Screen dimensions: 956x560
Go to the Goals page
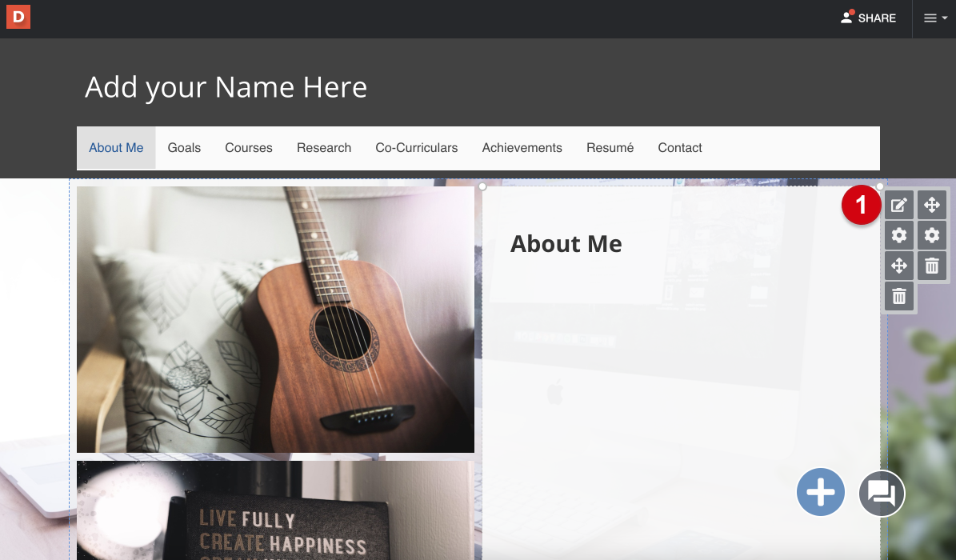pyautogui.click(x=184, y=148)
